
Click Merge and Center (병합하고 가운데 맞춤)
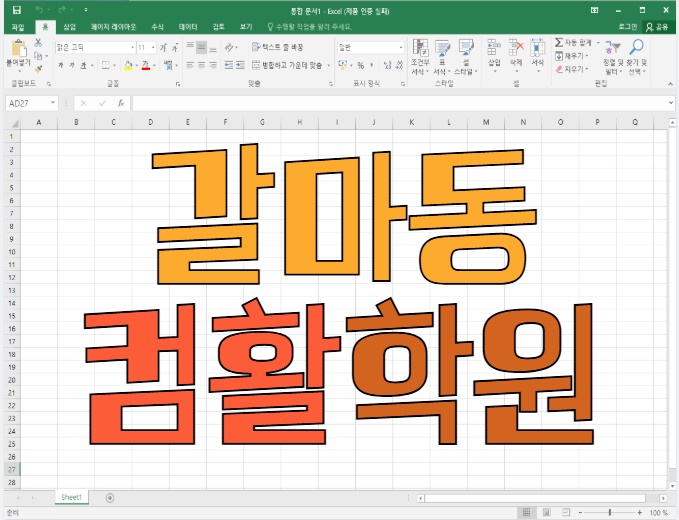click(287, 65)
